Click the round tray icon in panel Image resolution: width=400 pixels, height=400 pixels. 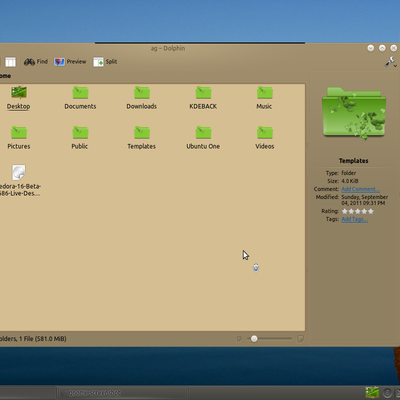coord(387,393)
